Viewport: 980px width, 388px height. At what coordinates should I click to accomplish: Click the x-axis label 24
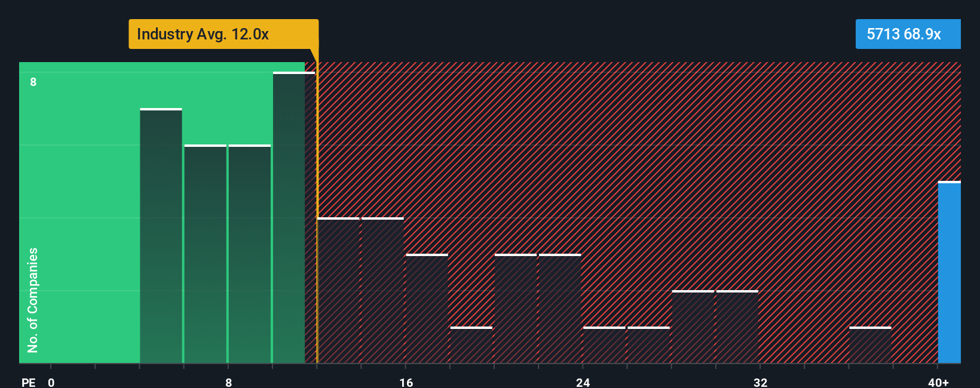pyautogui.click(x=583, y=382)
